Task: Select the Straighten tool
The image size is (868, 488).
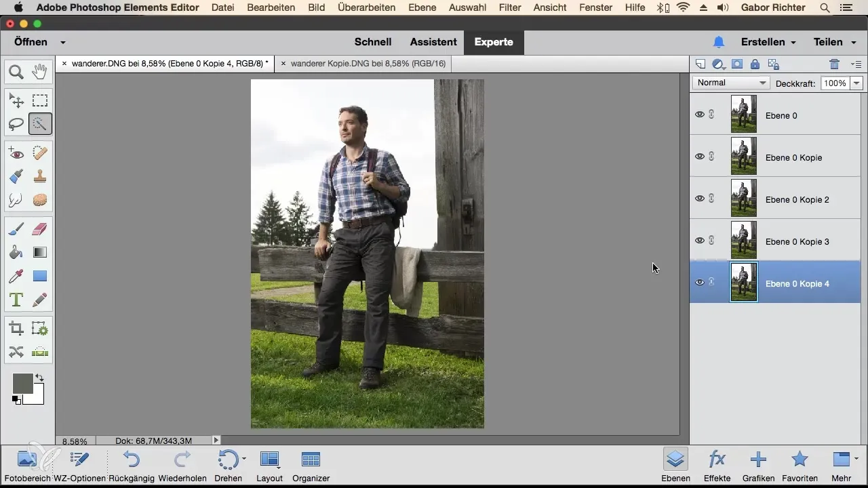Action: click(x=40, y=352)
